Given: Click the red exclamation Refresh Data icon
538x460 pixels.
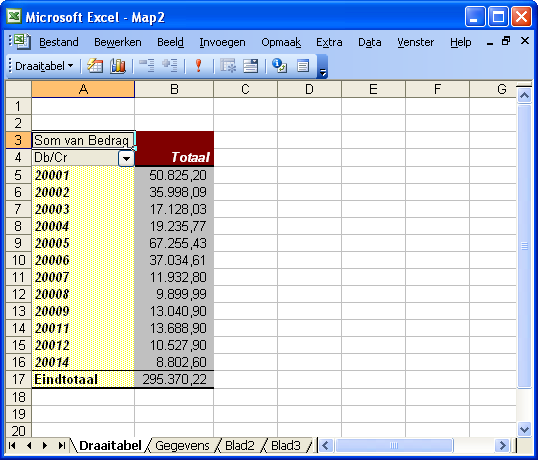Looking at the screenshot, I should pos(198,66).
